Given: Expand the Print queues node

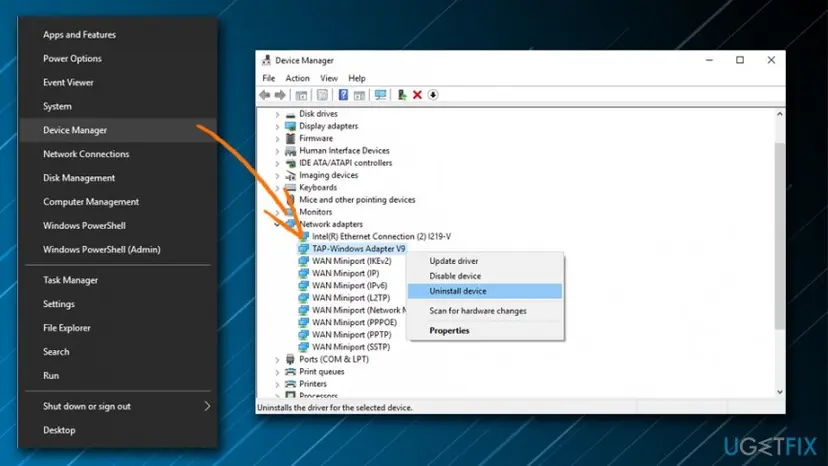Looking at the screenshot, I should pos(277,372).
